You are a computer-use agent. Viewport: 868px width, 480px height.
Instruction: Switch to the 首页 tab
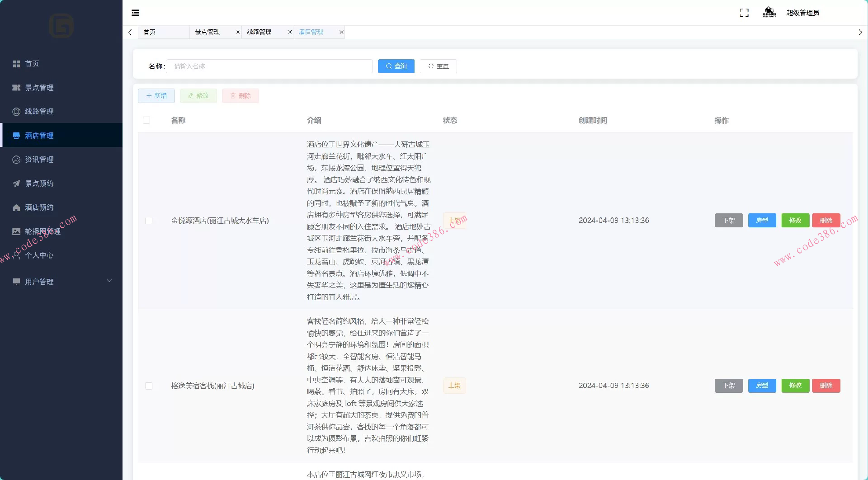[149, 32]
